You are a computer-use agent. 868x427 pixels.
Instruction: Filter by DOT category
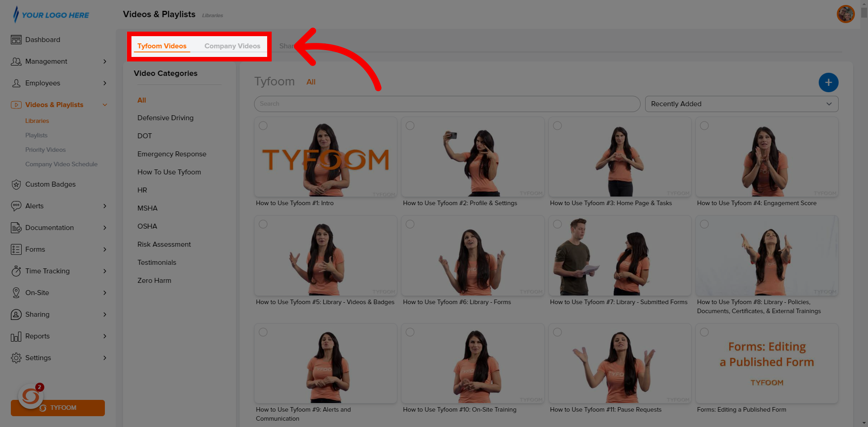(145, 136)
